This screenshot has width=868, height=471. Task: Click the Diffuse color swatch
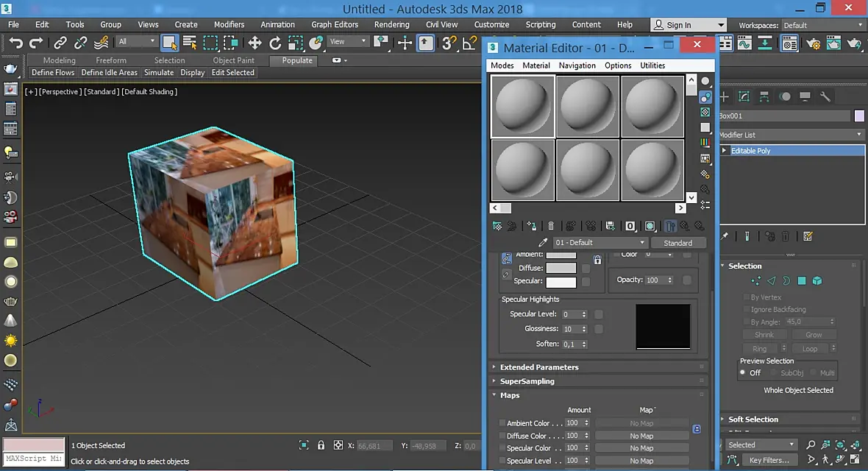tap(561, 268)
